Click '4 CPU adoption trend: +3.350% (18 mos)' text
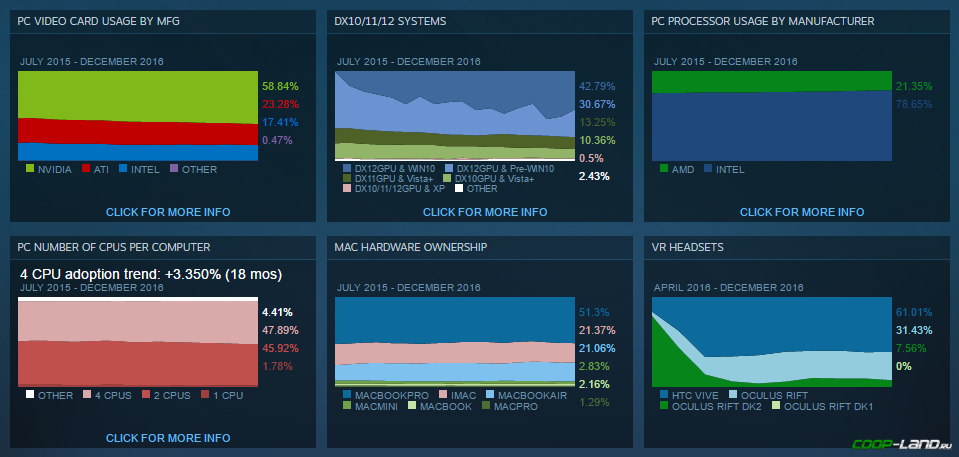Viewport: 959px width, 457px height. (x=151, y=275)
